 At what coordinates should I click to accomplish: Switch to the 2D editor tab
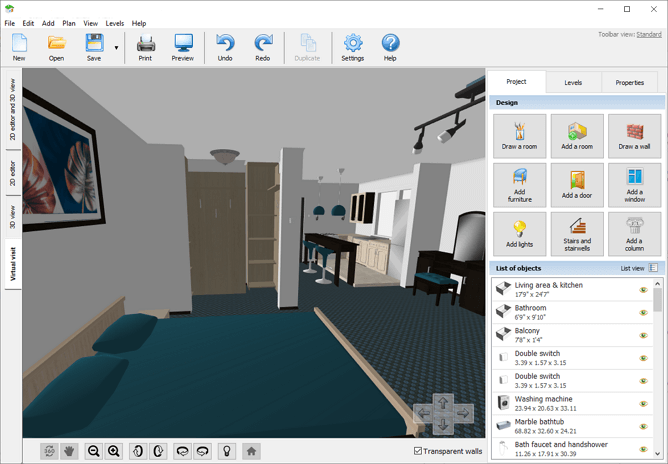tap(13, 173)
